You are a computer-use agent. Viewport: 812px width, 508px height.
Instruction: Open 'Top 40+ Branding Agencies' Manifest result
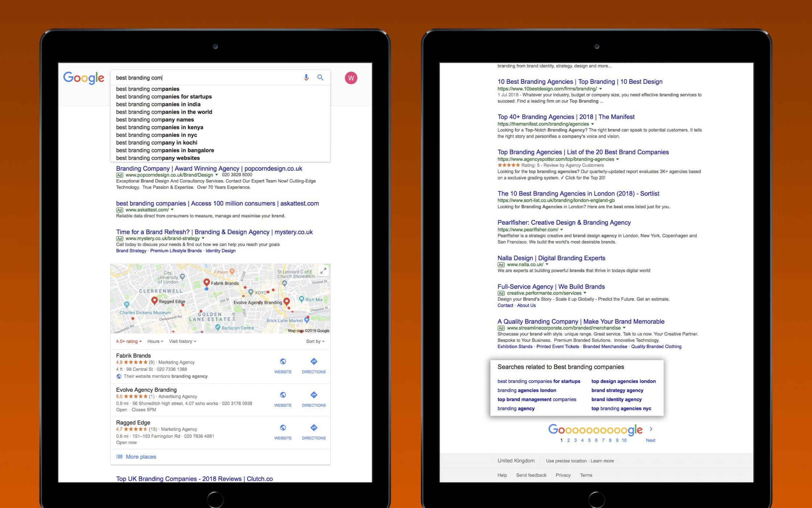coord(566,117)
